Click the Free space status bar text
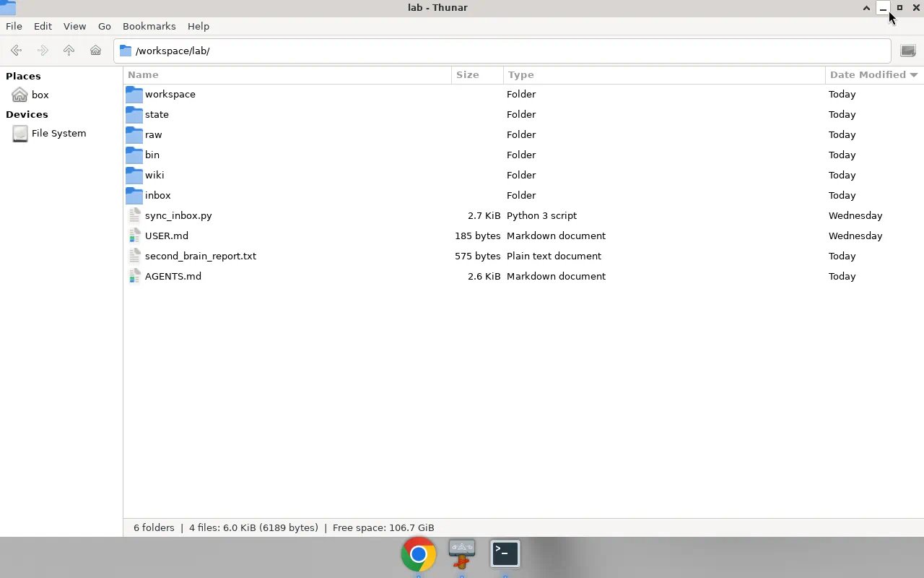This screenshot has width=924, height=578. [x=383, y=527]
